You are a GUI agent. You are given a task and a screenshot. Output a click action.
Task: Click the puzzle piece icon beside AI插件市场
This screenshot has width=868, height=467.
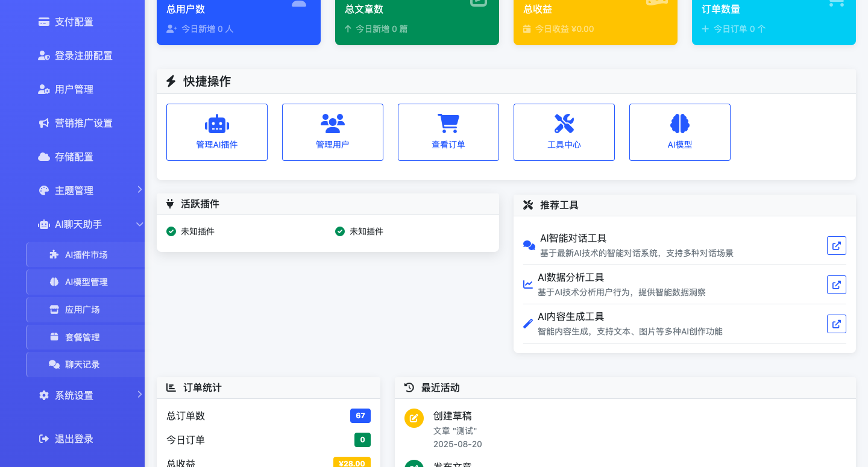[54, 254]
